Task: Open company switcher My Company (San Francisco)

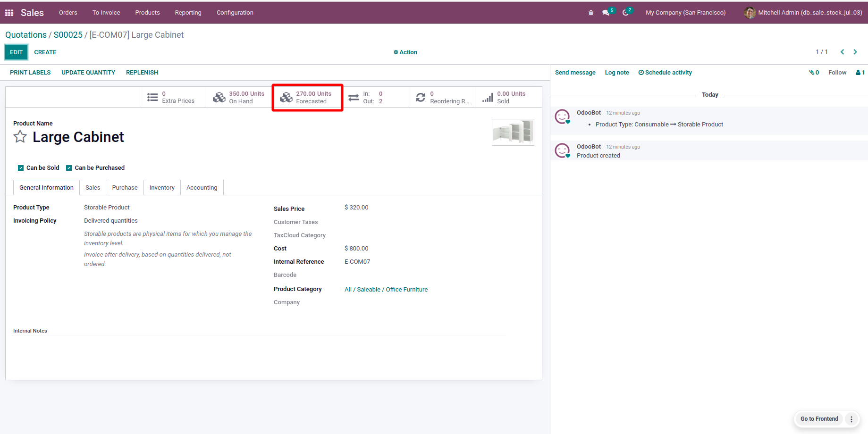Action: pyautogui.click(x=685, y=13)
